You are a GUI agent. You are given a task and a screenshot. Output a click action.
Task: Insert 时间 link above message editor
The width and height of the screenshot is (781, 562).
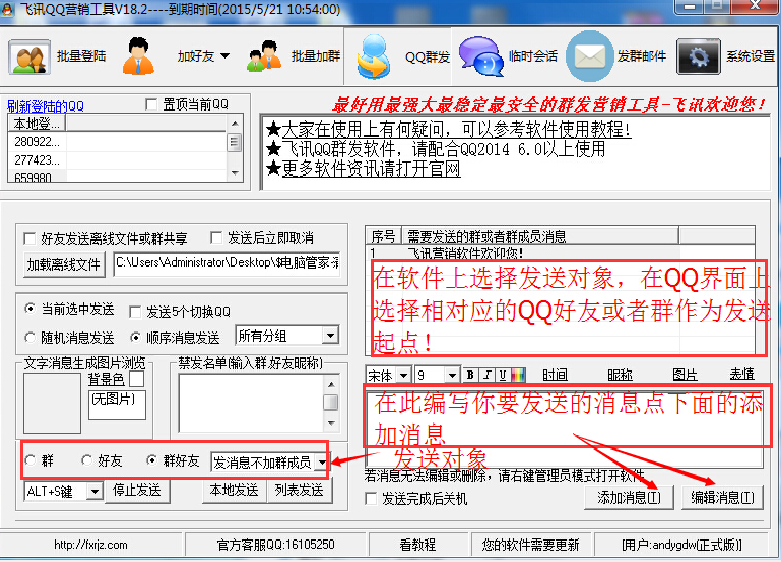point(555,375)
